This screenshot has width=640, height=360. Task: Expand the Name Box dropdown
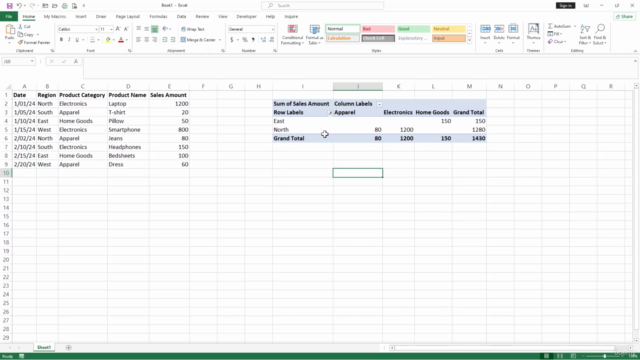[x=32, y=61]
